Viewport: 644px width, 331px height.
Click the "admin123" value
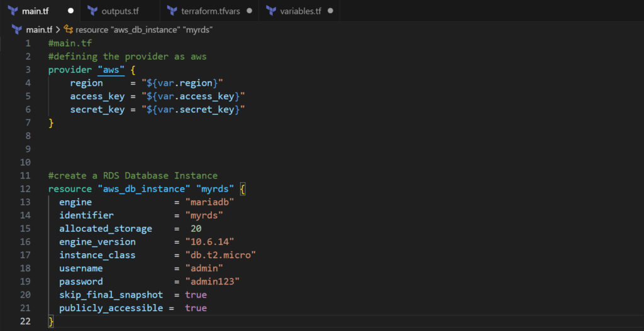212,282
